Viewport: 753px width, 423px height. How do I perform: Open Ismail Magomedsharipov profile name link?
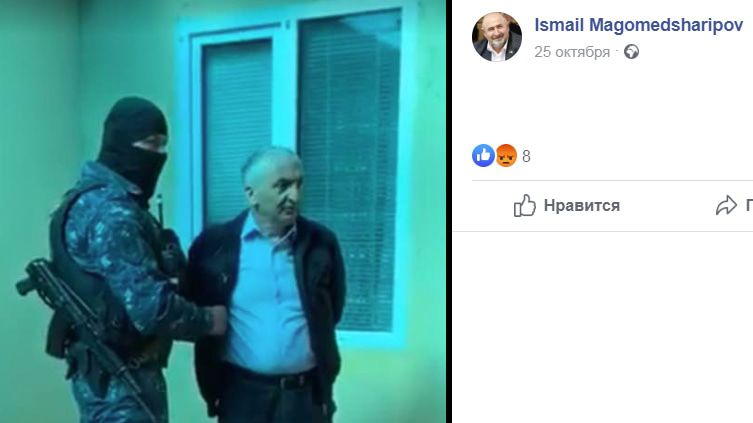pos(639,25)
